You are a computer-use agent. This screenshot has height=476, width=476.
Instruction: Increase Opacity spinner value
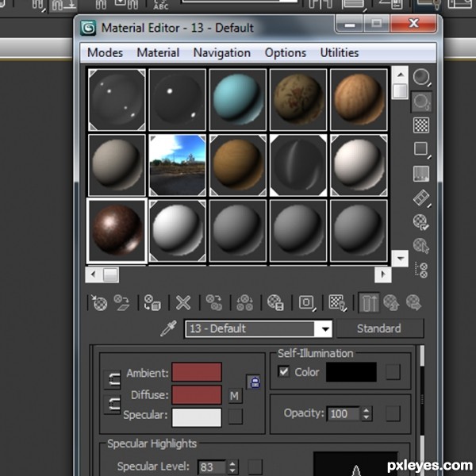click(x=366, y=410)
